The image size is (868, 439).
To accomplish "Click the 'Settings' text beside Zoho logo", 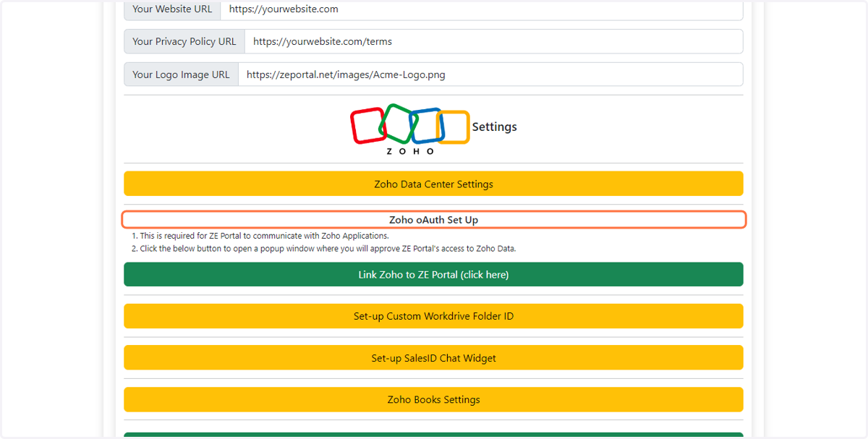I will point(495,127).
